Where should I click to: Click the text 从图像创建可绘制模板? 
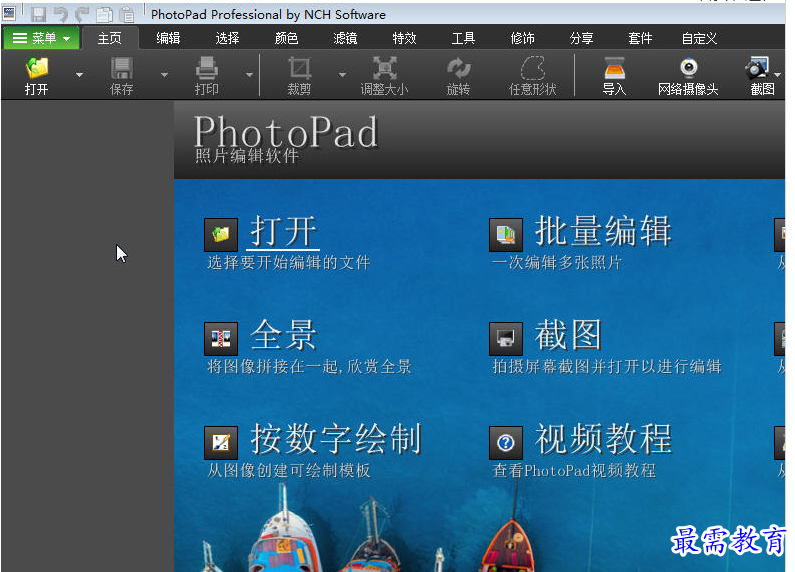pyautogui.click(x=288, y=470)
